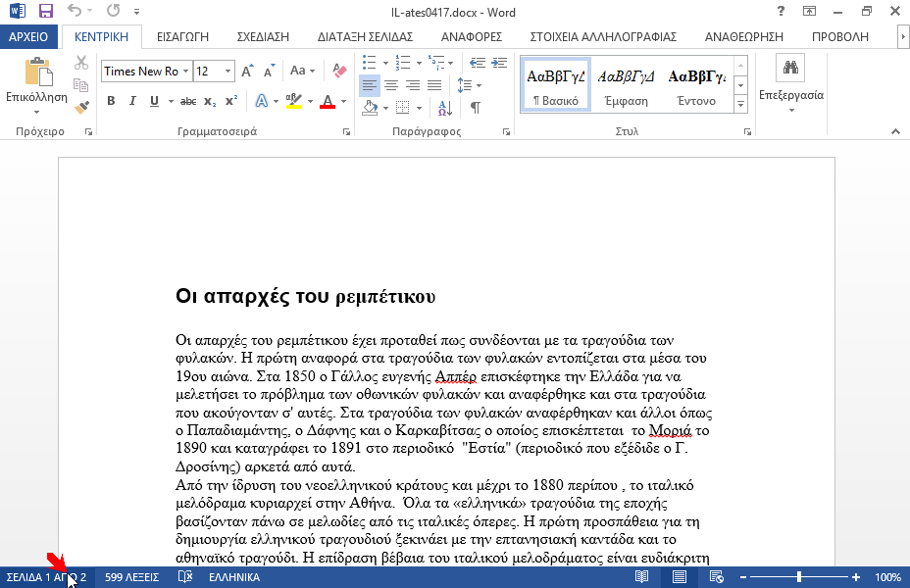Toggle show paragraph marks (¶)

pos(476,107)
